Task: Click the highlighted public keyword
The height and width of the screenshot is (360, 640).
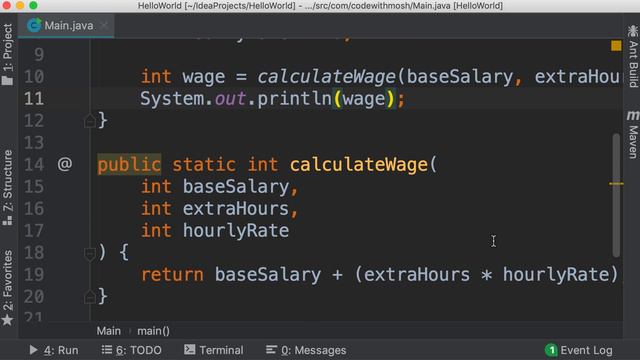Action: pos(129,165)
